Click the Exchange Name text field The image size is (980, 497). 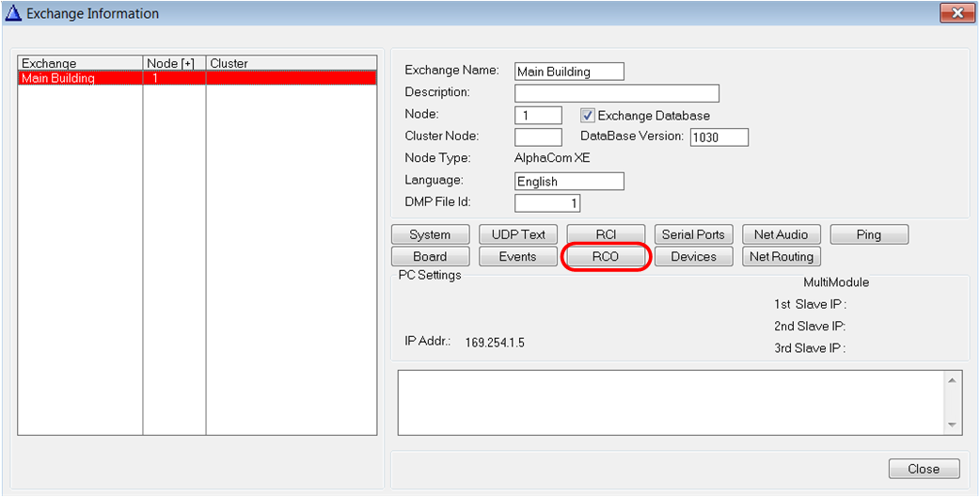click(569, 72)
